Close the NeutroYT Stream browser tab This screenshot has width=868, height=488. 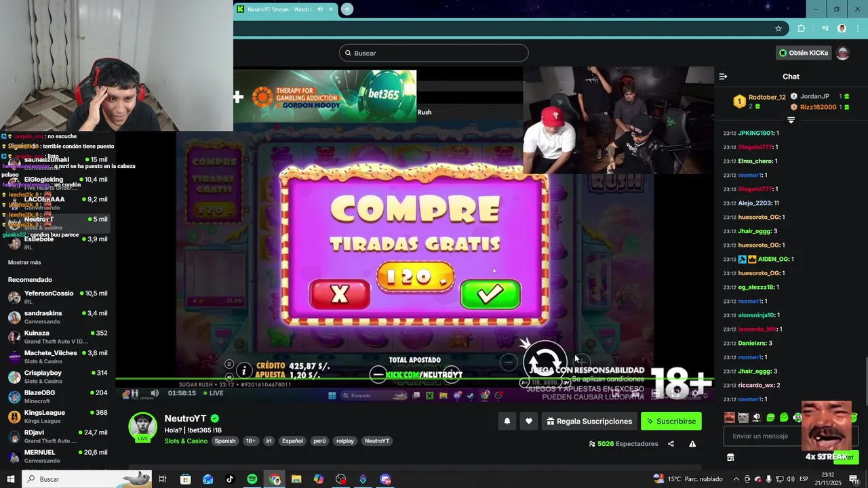[x=331, y=9]
